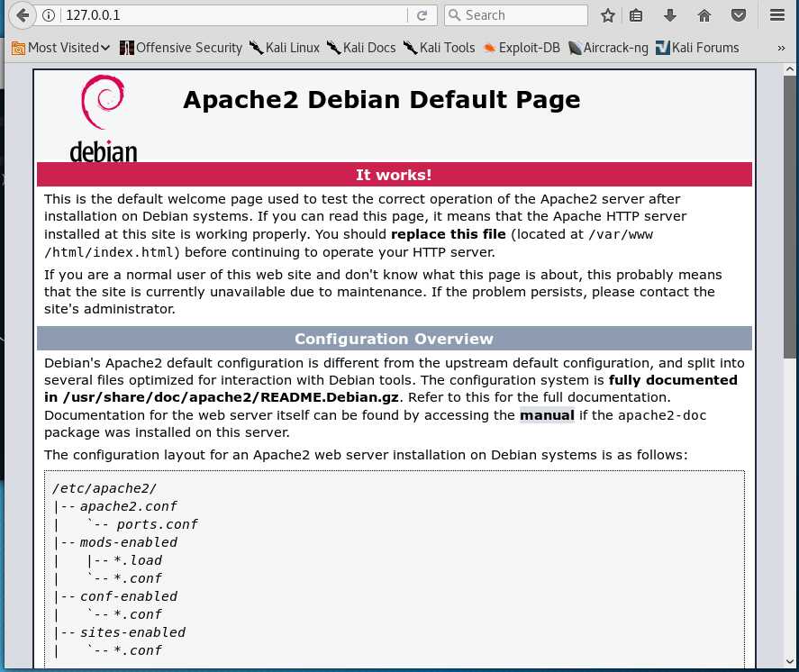This screenshot has height=672, width=799.
Task: Expand the Most Visited bookmarks dropdown
Action: coord(60,48)
